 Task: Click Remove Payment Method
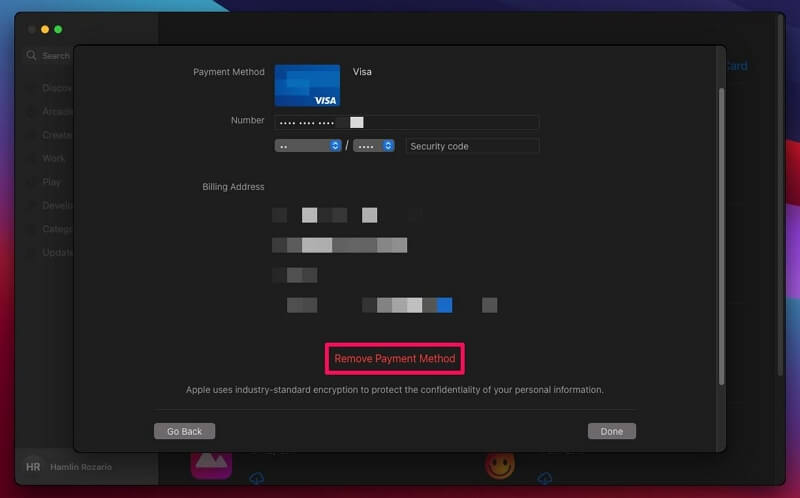[394, 358]
